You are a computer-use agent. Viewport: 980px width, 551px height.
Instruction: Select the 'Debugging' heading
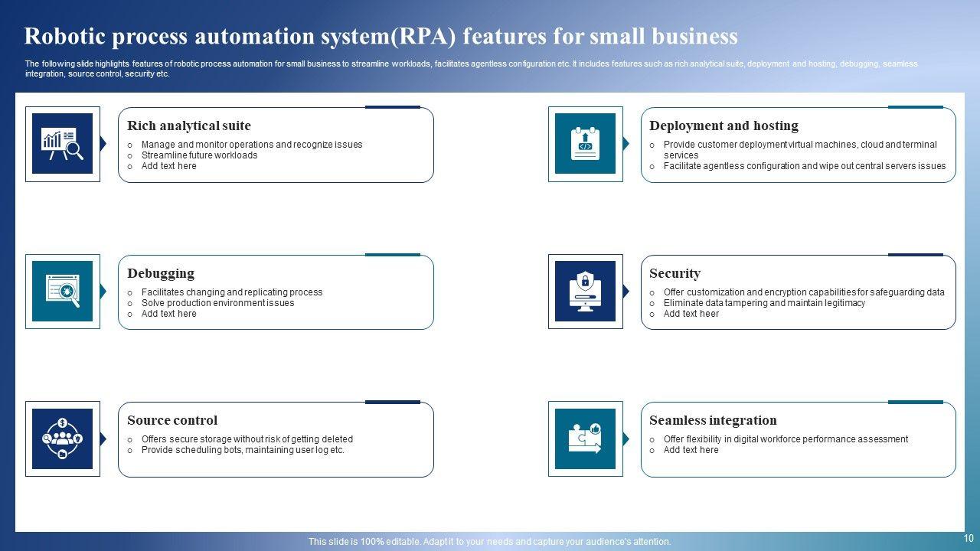(161, 273)
